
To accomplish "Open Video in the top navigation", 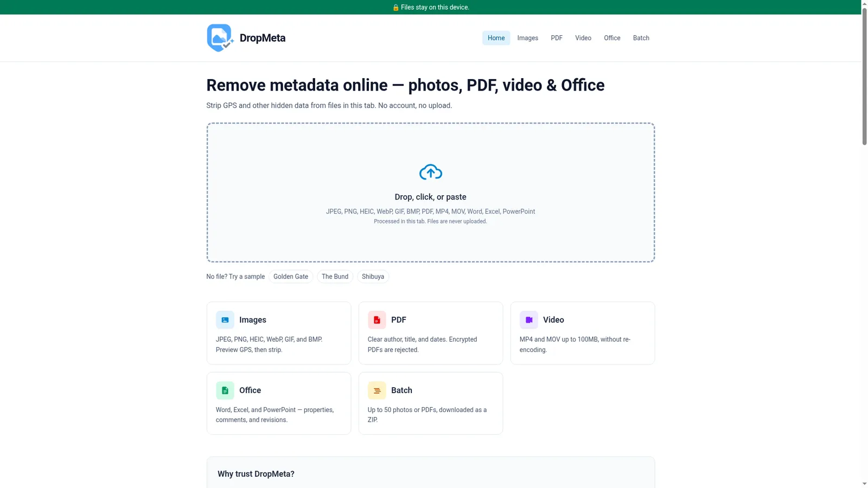I will [583, 38].
